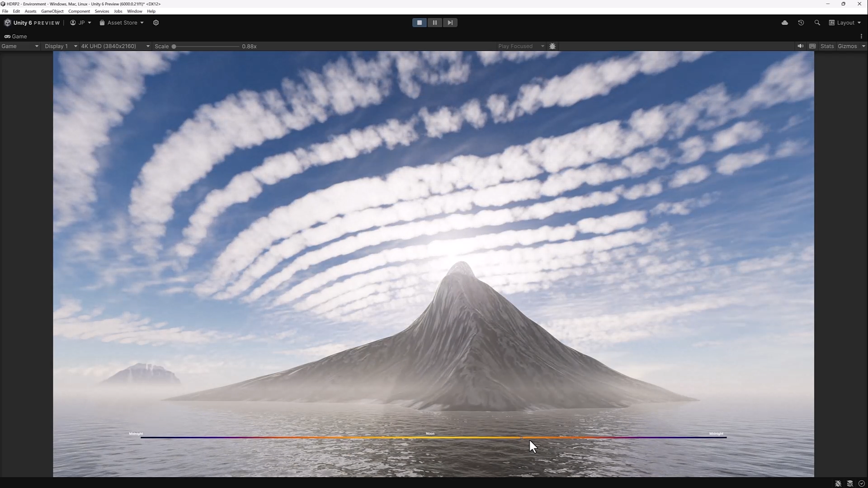Toggle Gizmos in Game view
Image resolution: width=868 pixels, height=488 pixels.
pyautogui.click(x=847, y=46)
